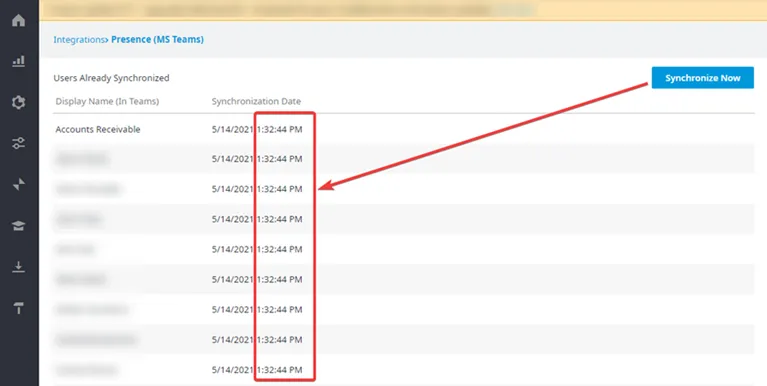Open the sliders configuration sidebar icon
The image size is (767, 386).
point(19,143)
